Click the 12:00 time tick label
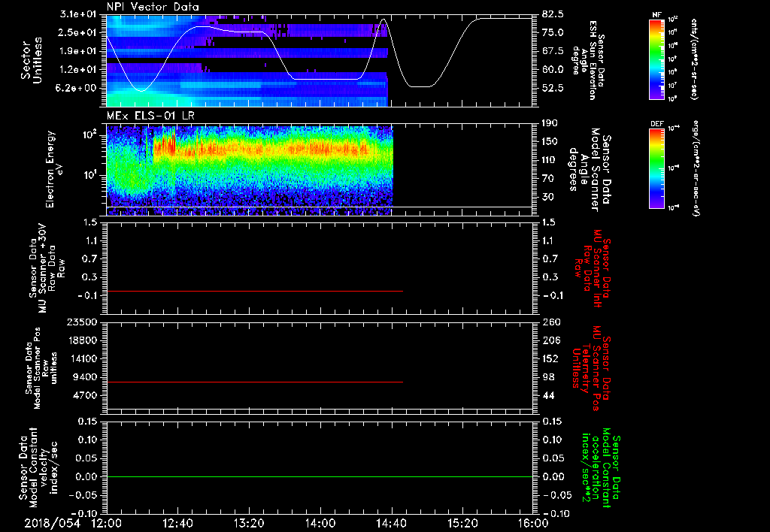The width and height of the screenshot is (770, 532). click(x=107, y=523)
